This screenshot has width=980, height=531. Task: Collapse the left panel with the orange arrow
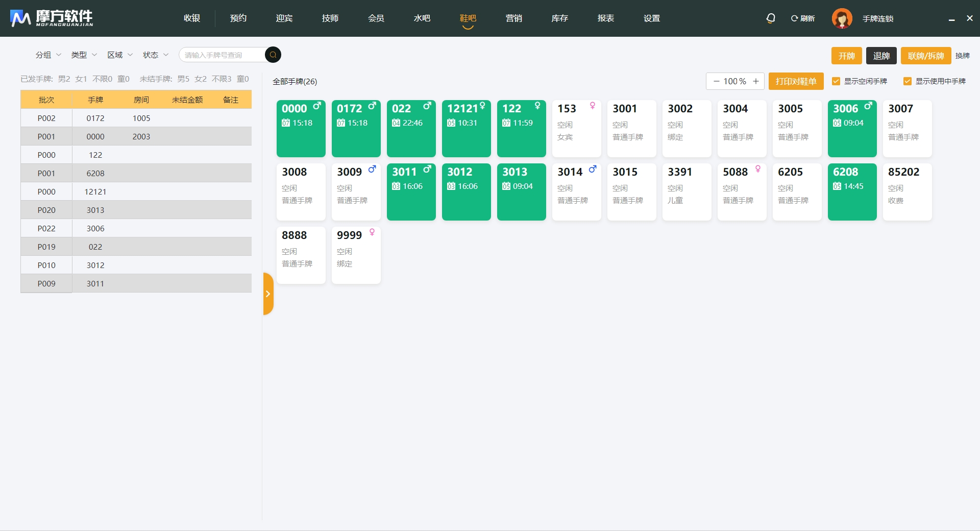point(268,294)
